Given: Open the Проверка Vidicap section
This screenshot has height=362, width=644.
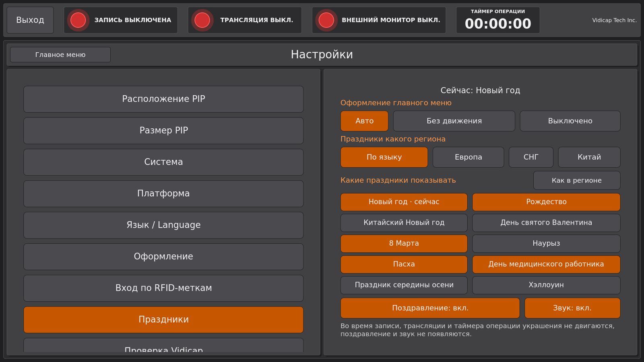Looking at the screenshot, I should pyautogui.click(x=163, y=346).
